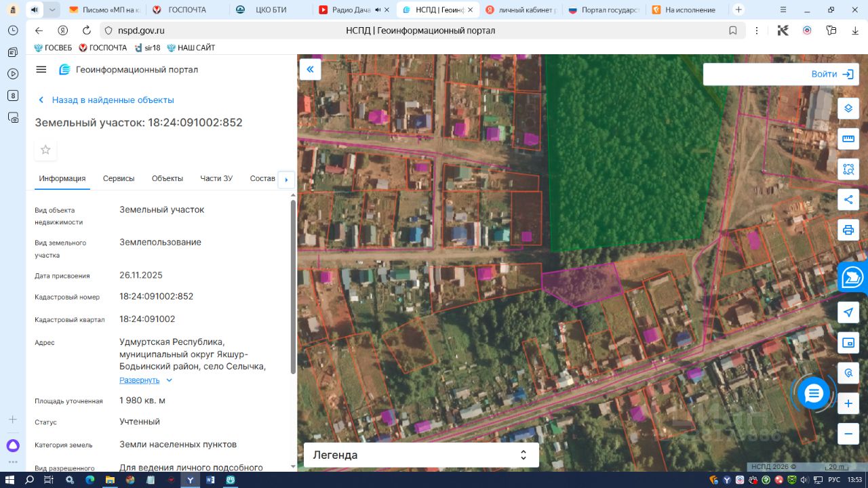Click the Земли населенных пунктов value
This screenshot has height=488, width=868.
point(178,445)
